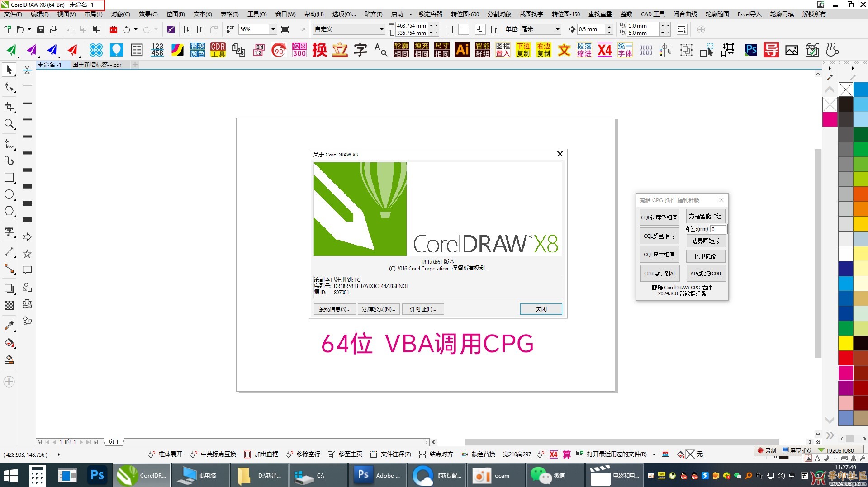Click the 替换颜色 plugin icon
The image size is (868, 487).
click(x=198, y=50)
